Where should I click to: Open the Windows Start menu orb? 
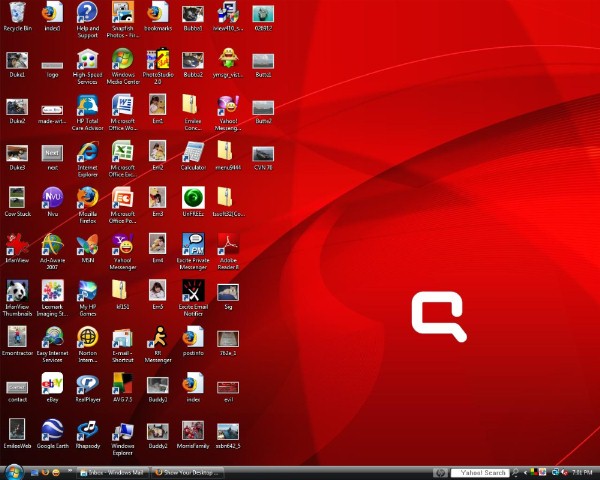click(x=15, y=473)
